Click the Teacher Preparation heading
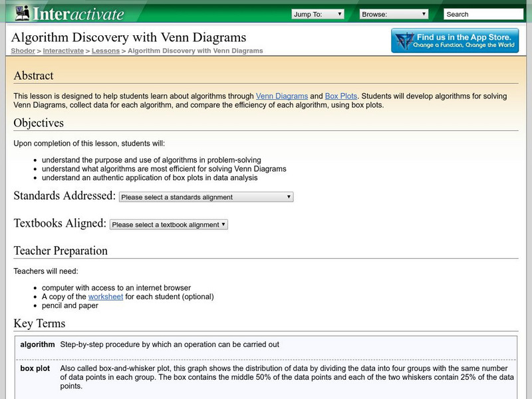 (61, 251)
